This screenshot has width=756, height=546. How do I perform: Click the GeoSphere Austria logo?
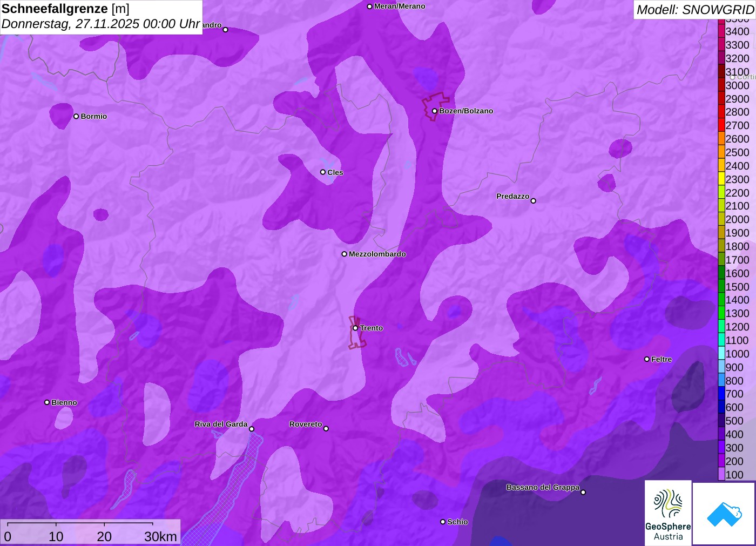(668, 513)
